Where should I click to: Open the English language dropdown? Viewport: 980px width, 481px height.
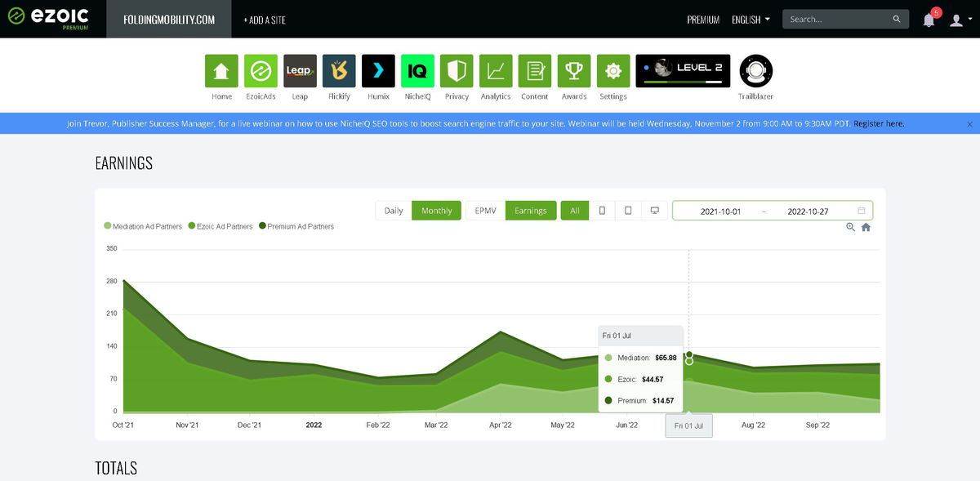(751, 20)
